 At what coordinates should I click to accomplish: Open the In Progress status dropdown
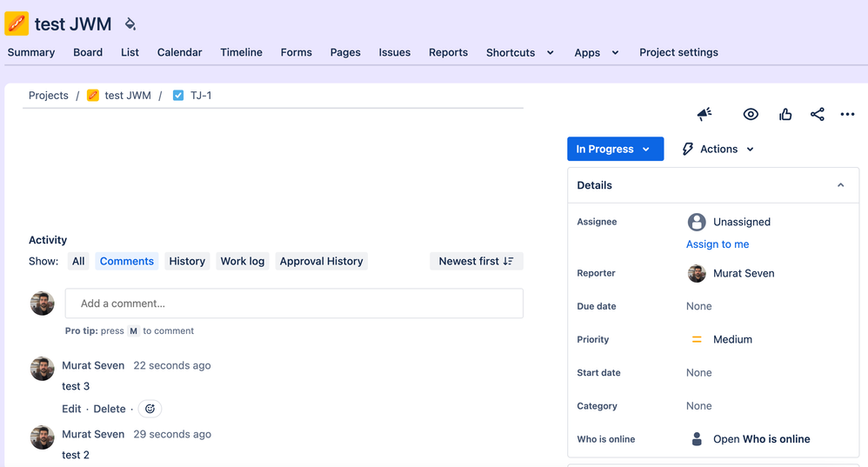click(x=615, y=149)
